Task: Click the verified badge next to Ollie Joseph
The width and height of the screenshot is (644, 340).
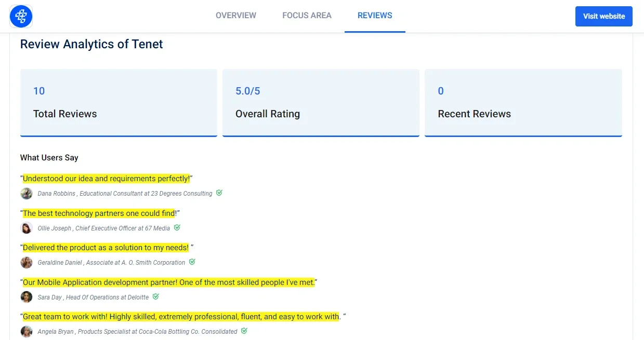Action: 177,227
